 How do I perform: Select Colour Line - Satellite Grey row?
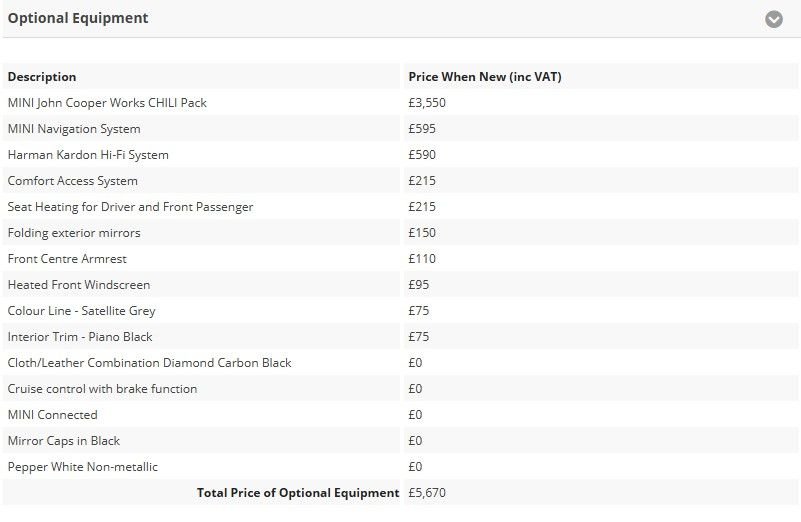click(x=82, y=311)
